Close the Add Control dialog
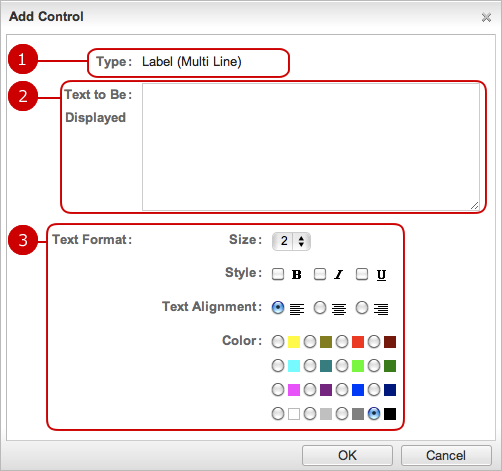The width and height of the screenshot is (502, 471). click(486, 17)
